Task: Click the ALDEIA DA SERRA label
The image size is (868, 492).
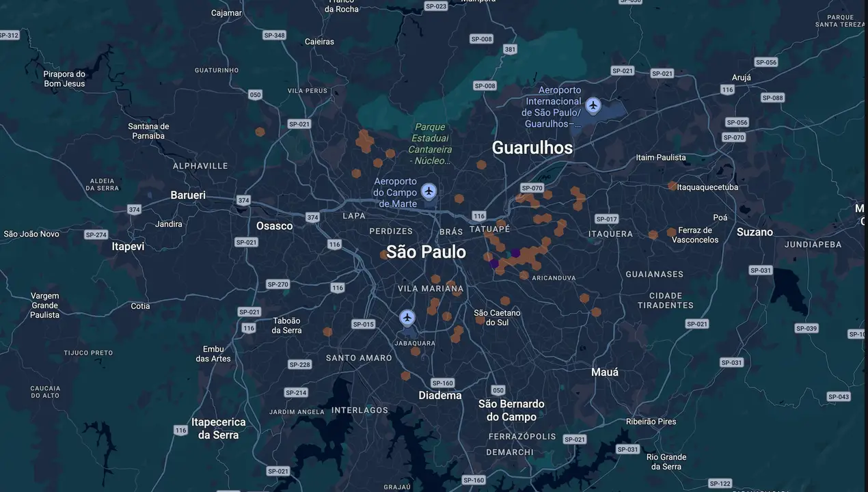Action: point(103,184)
